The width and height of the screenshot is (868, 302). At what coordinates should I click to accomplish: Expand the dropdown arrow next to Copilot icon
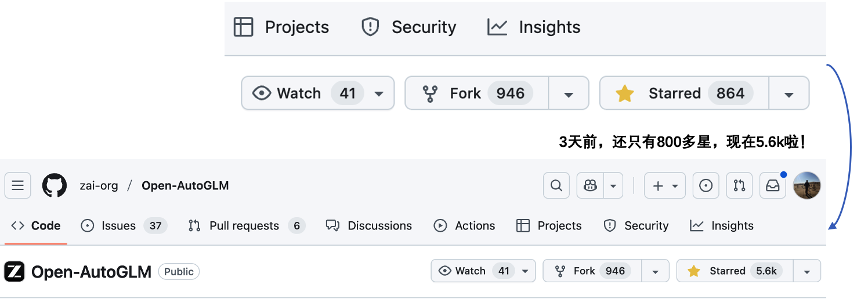(613, 186)
